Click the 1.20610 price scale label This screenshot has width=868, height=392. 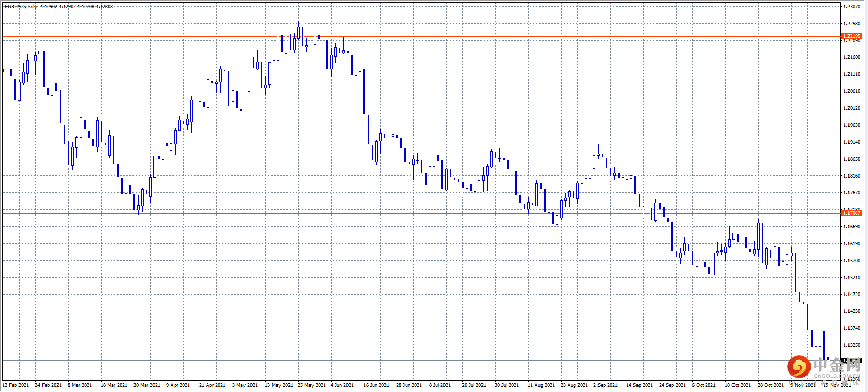tap(852, 91)
